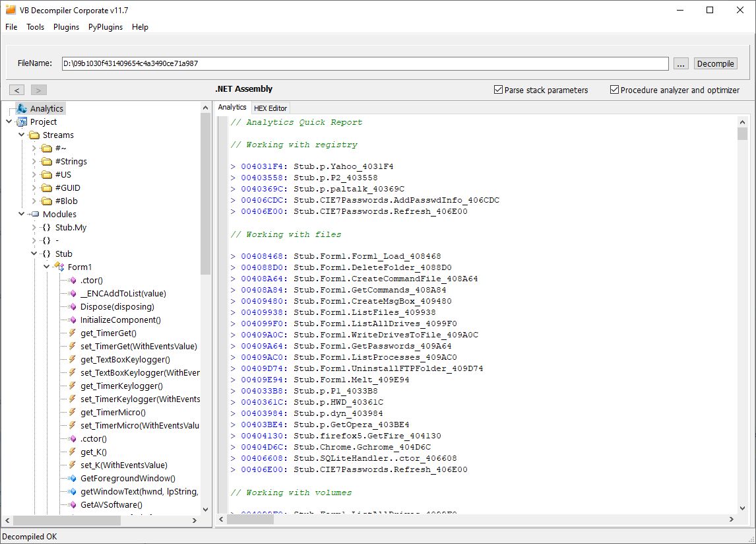Switch to the Analytics tab
The image size is (756, 544).
(x=232, y=107)
